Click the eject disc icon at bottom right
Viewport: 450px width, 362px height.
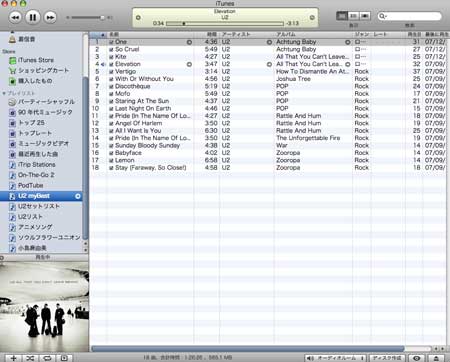(x=436, y=358)
